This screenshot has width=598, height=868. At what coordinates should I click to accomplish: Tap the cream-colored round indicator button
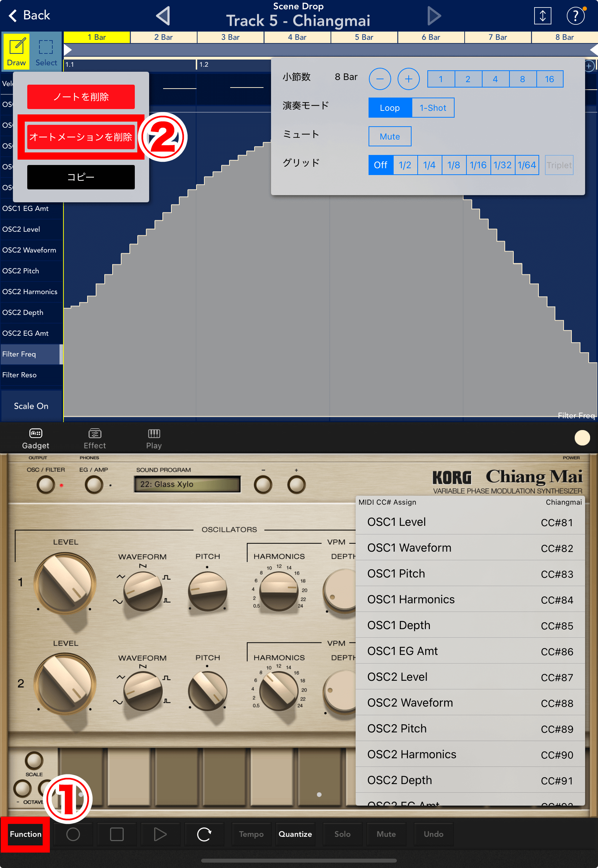click(x=582, y=438)
